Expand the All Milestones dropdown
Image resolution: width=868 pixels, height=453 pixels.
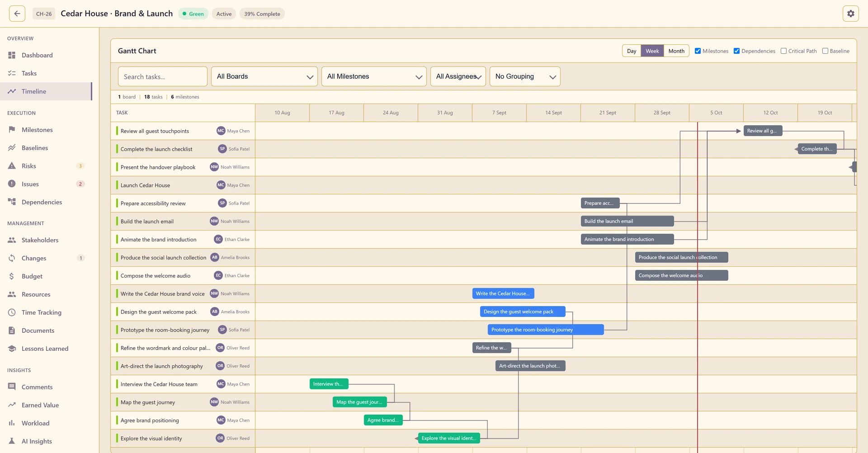tap(374, 76)
